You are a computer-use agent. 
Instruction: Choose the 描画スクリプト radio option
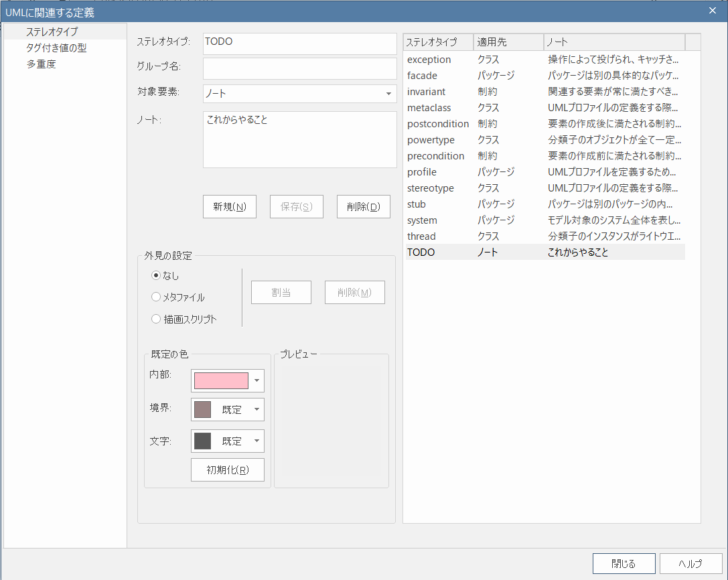pyautogui.click(x=156, y=319)
